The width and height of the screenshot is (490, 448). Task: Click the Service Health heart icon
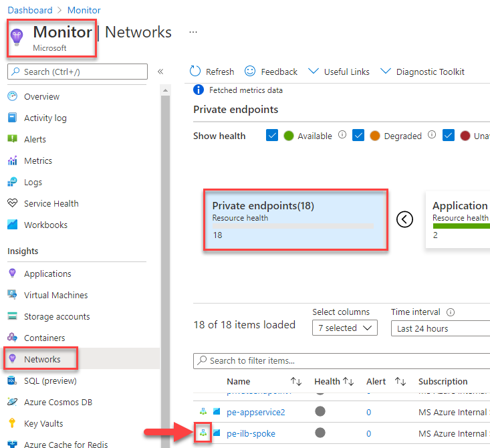pyautogui.click(x=13, y=203)
